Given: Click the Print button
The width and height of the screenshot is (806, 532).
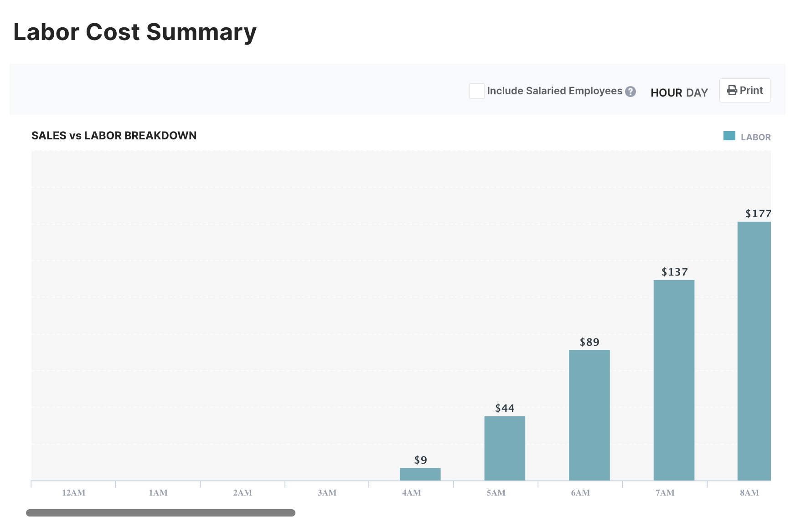Looking at the screenshot, I should point(744,90).
